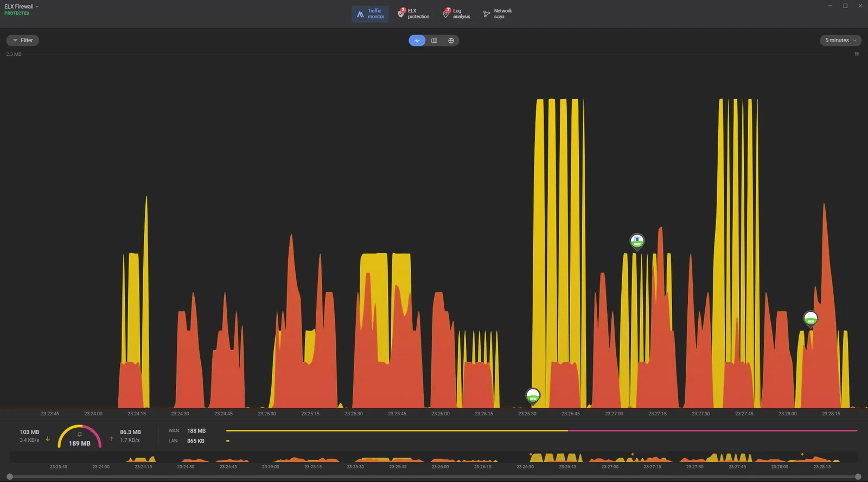868x482 pixels.
Task: Click the new-connection marker near 23:26:30
Action: pyautogui.click(x=533, y=396)
